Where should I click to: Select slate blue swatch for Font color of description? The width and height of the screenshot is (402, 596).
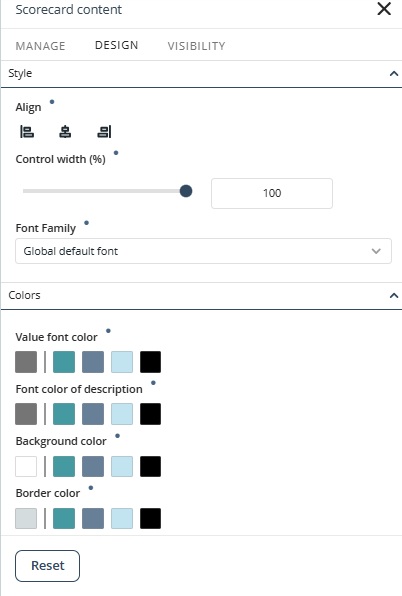(93, 414)
